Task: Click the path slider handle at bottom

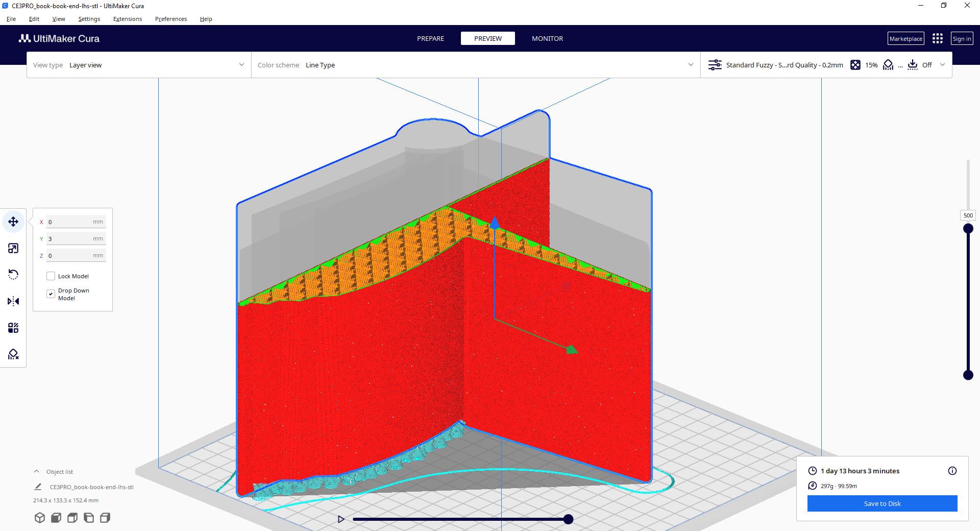Action: tap(568, 519)
